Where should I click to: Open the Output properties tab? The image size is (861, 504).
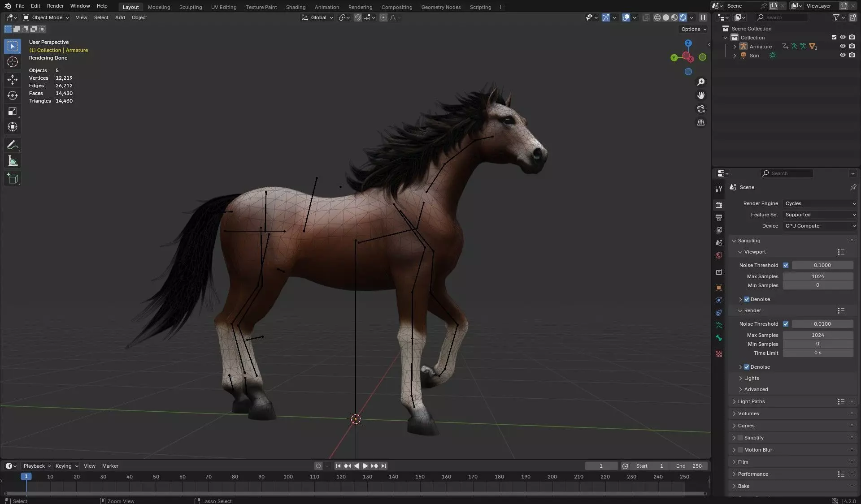click(x=719, y=217)
